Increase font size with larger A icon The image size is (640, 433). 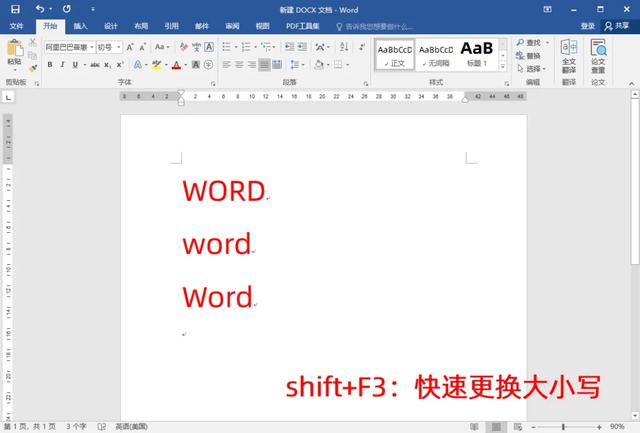(x=130, y=47)
